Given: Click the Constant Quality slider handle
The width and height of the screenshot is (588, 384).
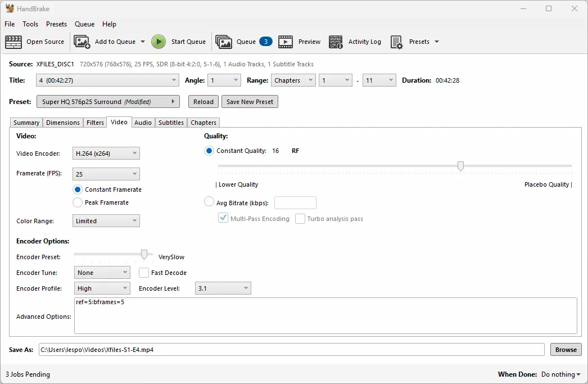Looking at the screenshot, I should (460, 166).
